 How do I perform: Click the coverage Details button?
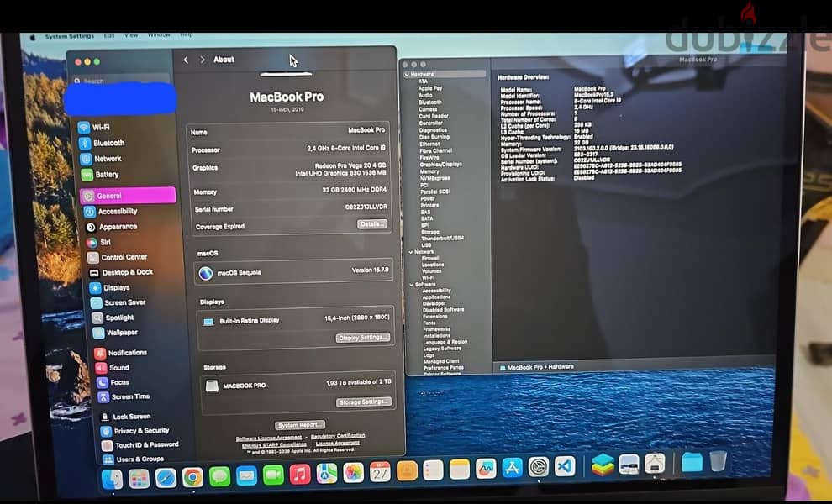[372, 224]
